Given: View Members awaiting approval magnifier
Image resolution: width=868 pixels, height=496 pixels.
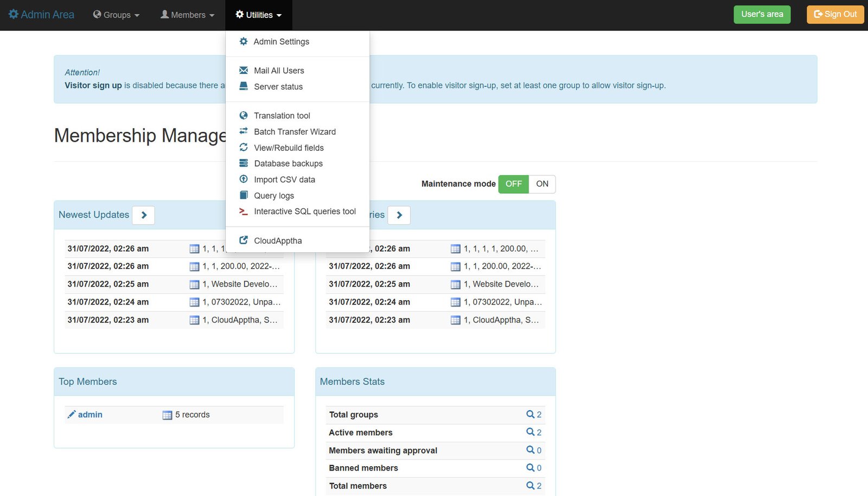Looking at the screenshot, I should pos(534,450).
